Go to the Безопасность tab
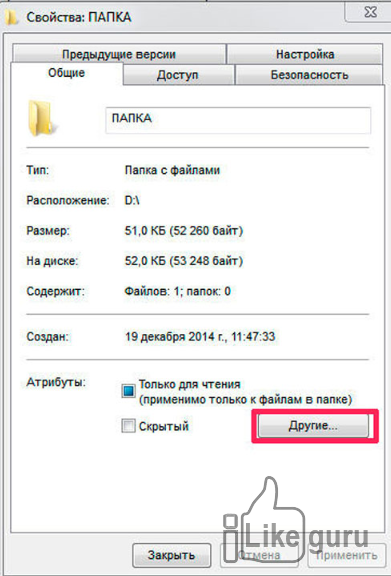Image resolution: width=391 pixels, height=576 pixels. click(309, 75)
